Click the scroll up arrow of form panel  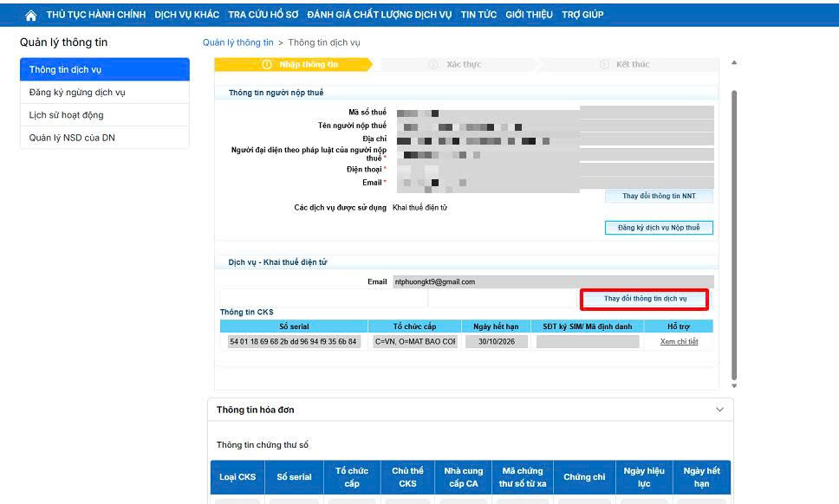735,63
